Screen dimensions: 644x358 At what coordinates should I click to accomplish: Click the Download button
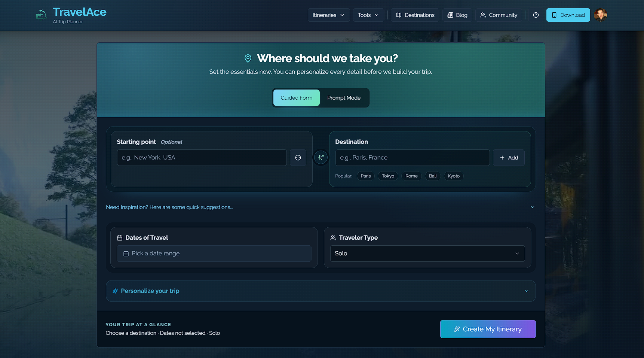[x=568, y=15]
